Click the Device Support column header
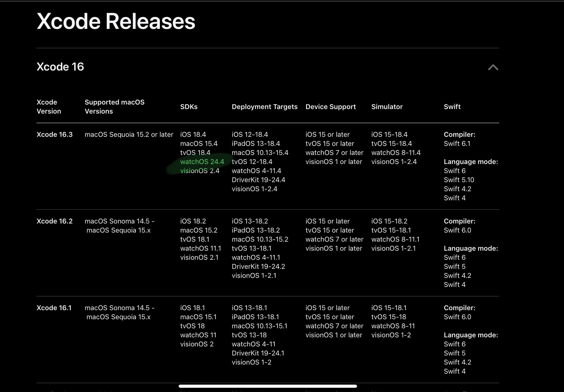The height and width of the screenshot is (392, 564). [x=330, y=107]
